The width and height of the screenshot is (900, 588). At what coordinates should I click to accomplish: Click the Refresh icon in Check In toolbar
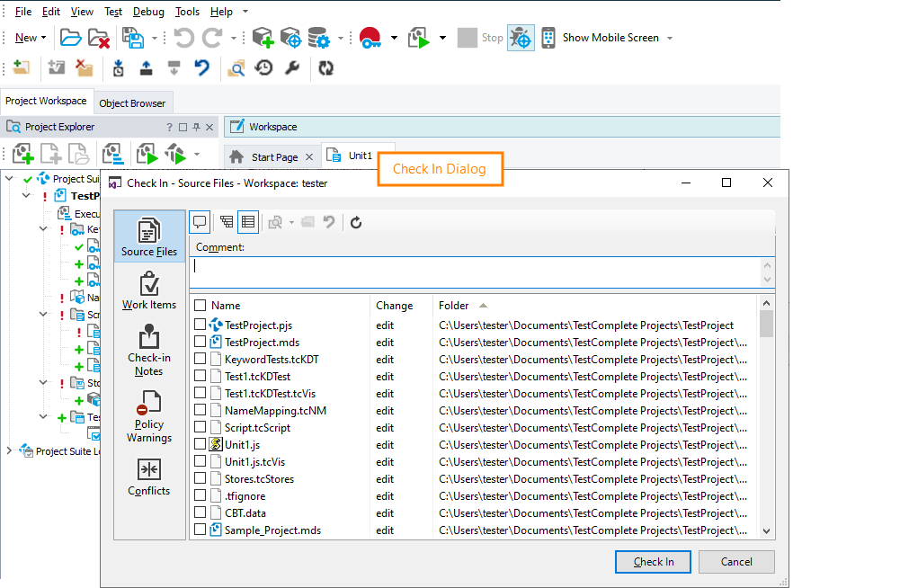point(356,222)
